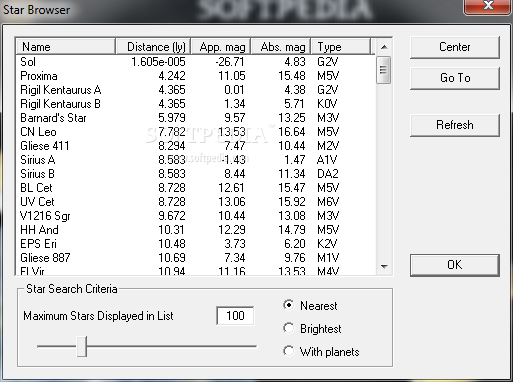This screenshot has height=382, width=513.
Task: Click the apparent magnitude -26.71
Action: point(230,62)
